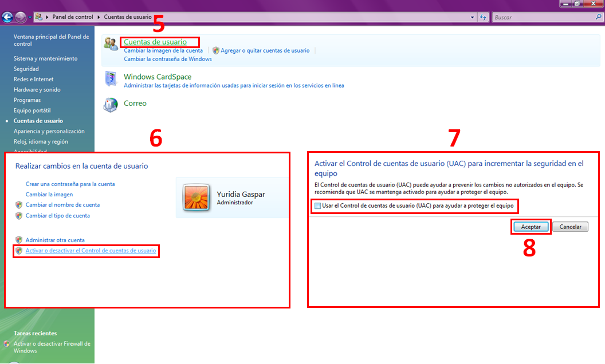Click 'Cambiar la imagen de la cuenta'
Viewport: 605px width, 364px height.
click(x=163, y=50)
